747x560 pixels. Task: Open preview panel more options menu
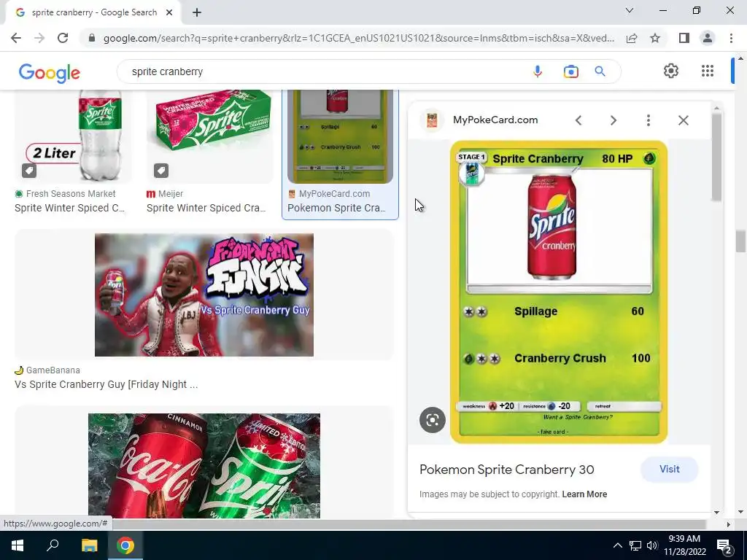tap(648, 120)
